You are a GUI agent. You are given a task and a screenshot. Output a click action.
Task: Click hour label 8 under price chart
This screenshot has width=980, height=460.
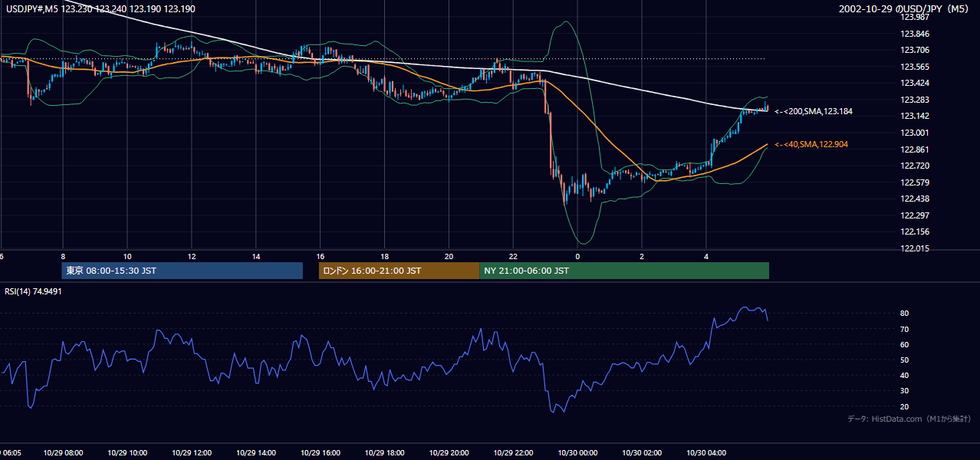click(x=63, y=256)
